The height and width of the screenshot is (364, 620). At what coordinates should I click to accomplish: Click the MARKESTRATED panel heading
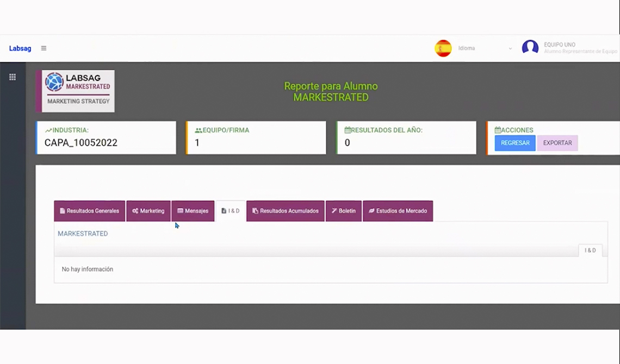[x=83, y=234]
